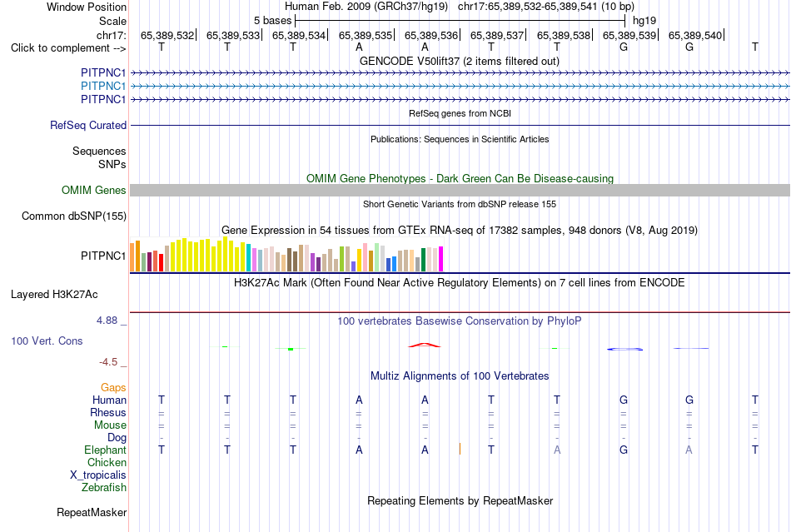Click the Chicken alignment row label
Viewport: 791px width, 532px height.
[107, 462]
